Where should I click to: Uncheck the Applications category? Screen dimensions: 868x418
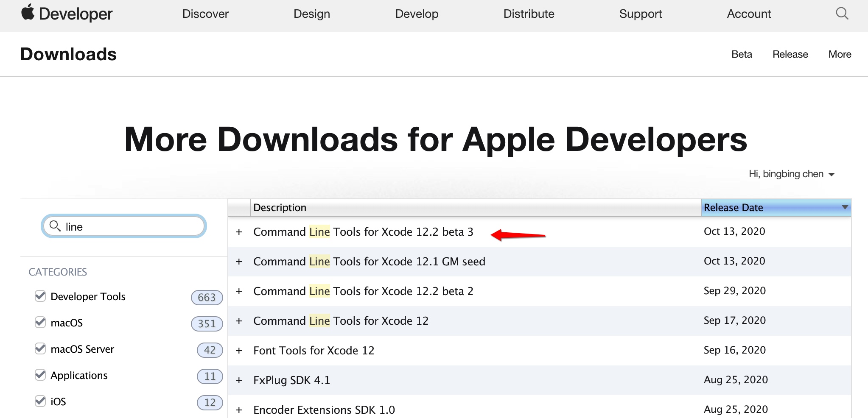(40, 375)
